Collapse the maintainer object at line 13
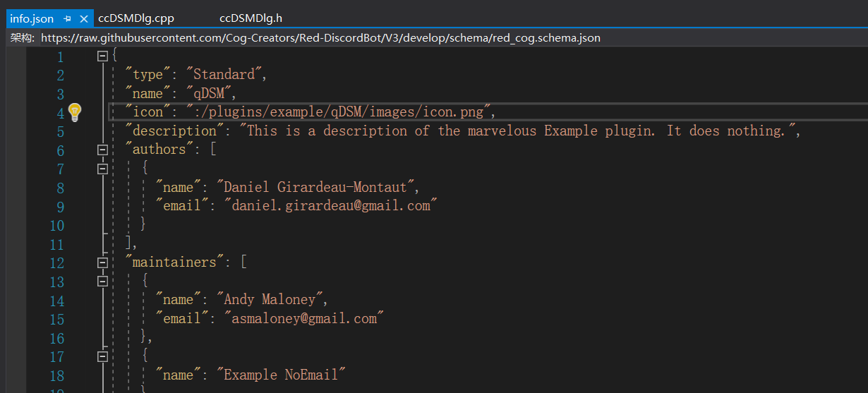This screenshot has height=393, width=868. 102,281
